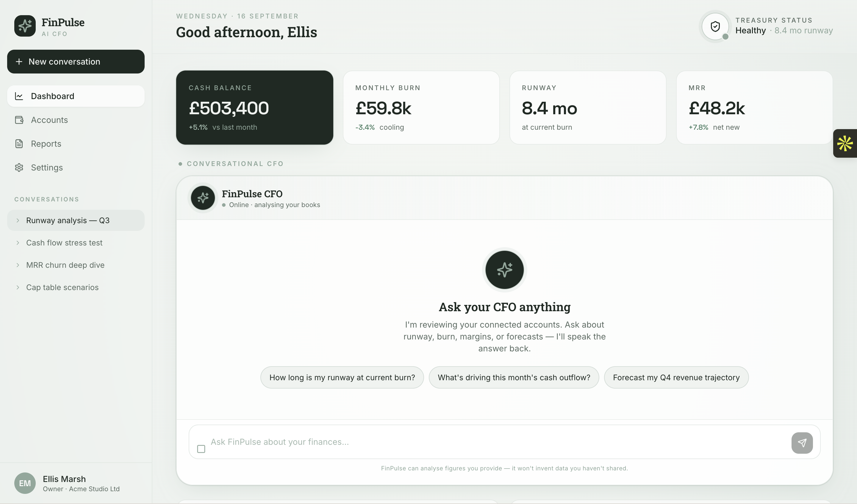The image size is (857, 504).
Task: Send message with paper plane icon
Action: (x=802, y=443)
